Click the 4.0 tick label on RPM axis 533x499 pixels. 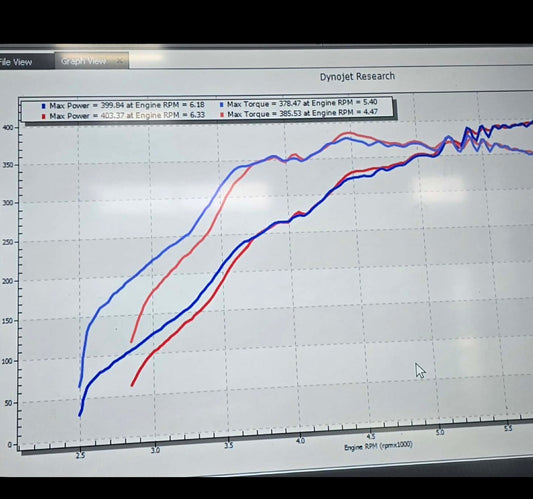click(x=300, y=441)
